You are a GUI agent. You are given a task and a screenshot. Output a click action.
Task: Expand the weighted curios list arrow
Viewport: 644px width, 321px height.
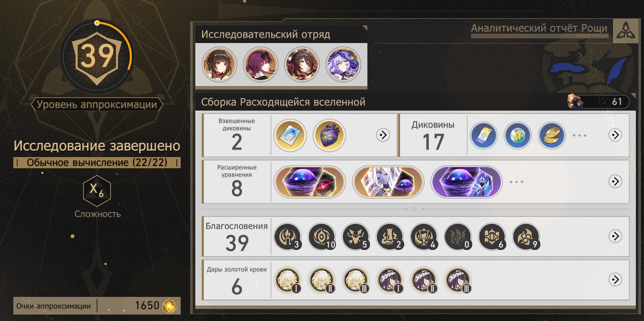point(383,135)
